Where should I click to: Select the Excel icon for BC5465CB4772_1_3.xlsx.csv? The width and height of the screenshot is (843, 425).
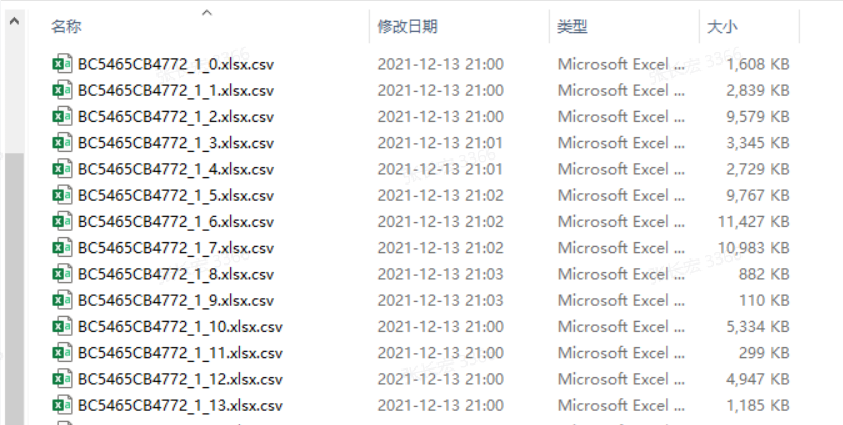(62, 143)
